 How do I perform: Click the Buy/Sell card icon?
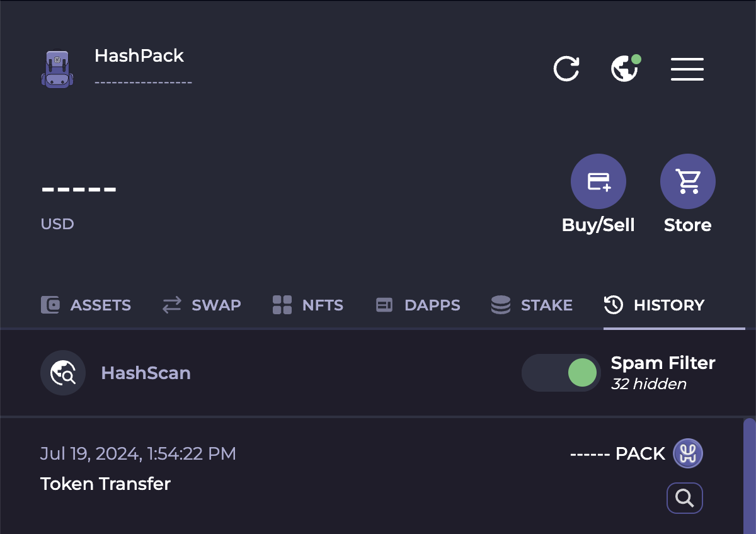[598, 181]
